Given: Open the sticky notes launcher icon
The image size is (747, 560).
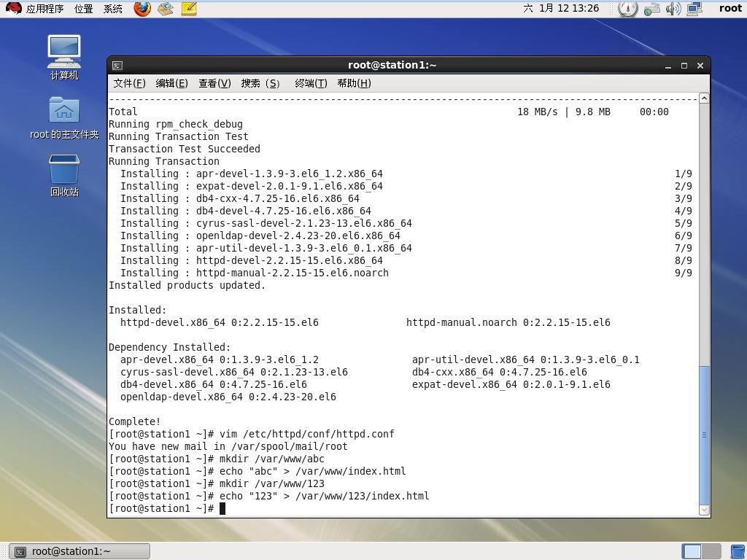Looking at the screenshot, I should click(x=189, y=9).
